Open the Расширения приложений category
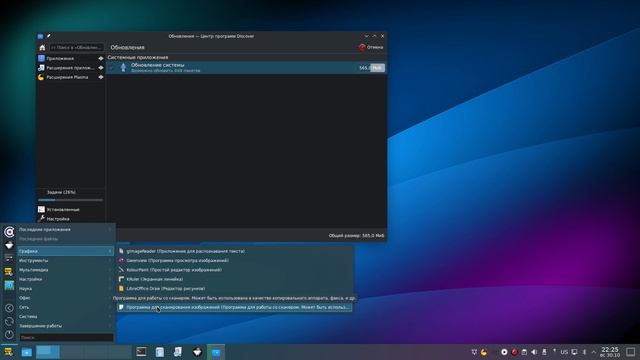Viewport: 640px width, 360px height. coord(71,68)
